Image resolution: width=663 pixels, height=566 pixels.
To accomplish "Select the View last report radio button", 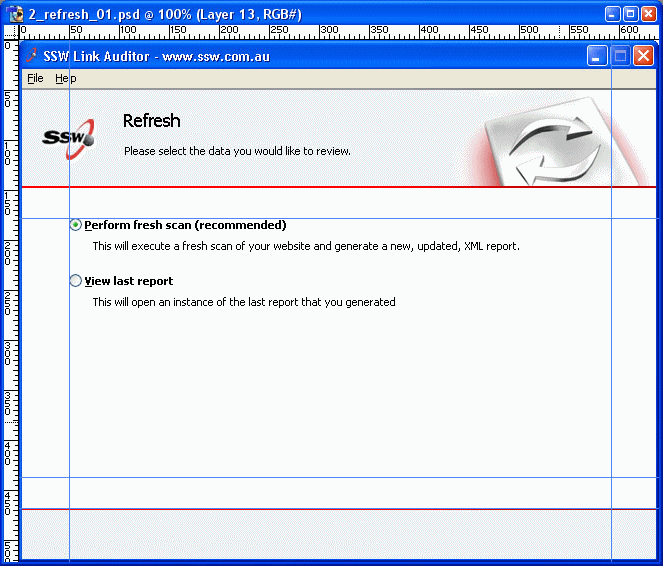I will click(76, 281).
